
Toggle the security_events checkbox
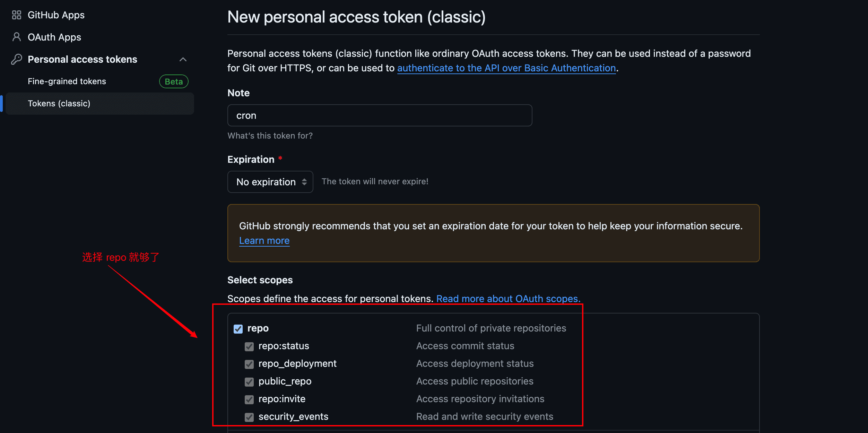[249, 417]
